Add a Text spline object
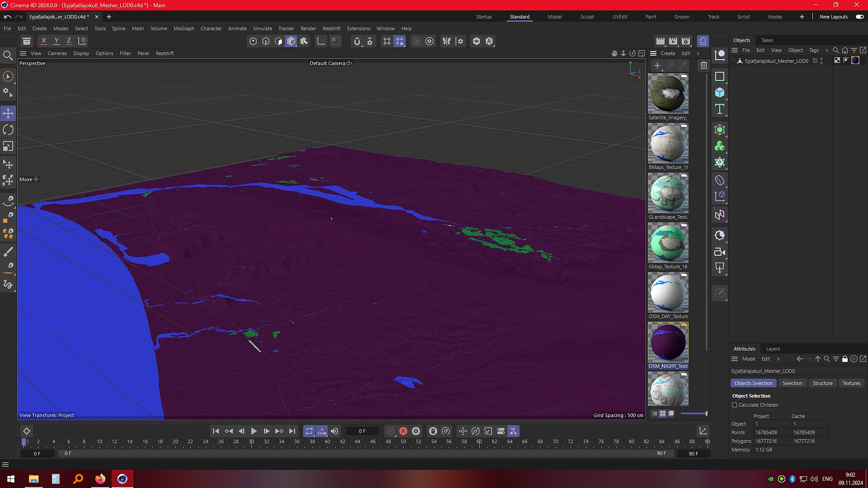 [720, 109]
